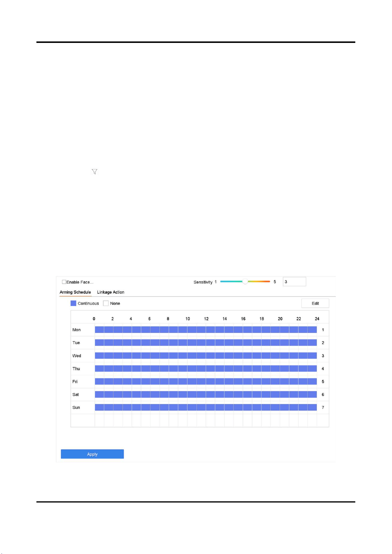Apply the face detection settings
392x554 pixels.
[x=92, y=454]
